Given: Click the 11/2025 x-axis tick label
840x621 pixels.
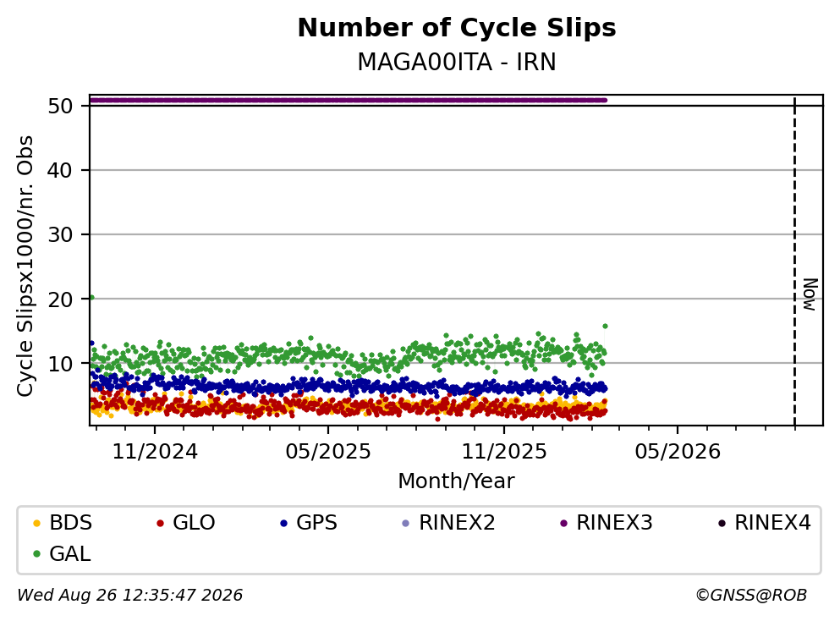Looking at the screenshot, I should (x=504, y=452).
